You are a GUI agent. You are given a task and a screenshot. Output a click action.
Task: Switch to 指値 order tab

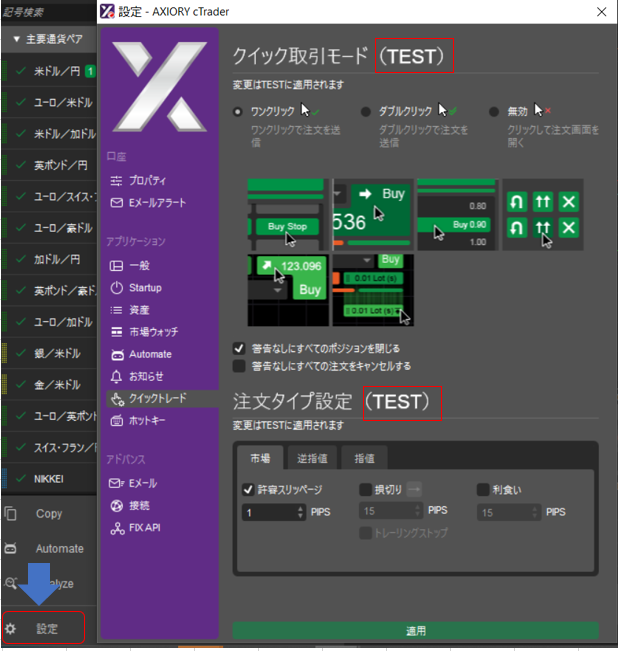[x=364, y=458]
